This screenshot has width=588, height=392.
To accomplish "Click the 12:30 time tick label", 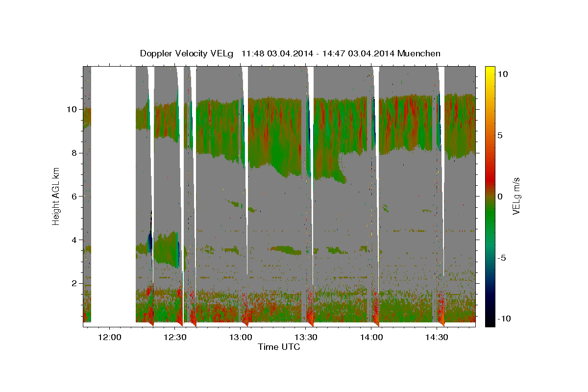I will (175, 337).
